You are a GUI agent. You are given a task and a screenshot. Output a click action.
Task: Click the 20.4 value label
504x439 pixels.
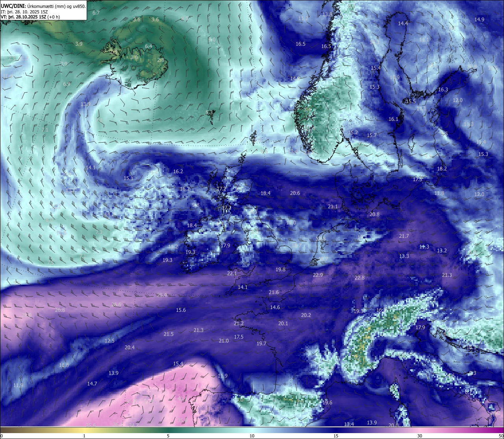130,348
